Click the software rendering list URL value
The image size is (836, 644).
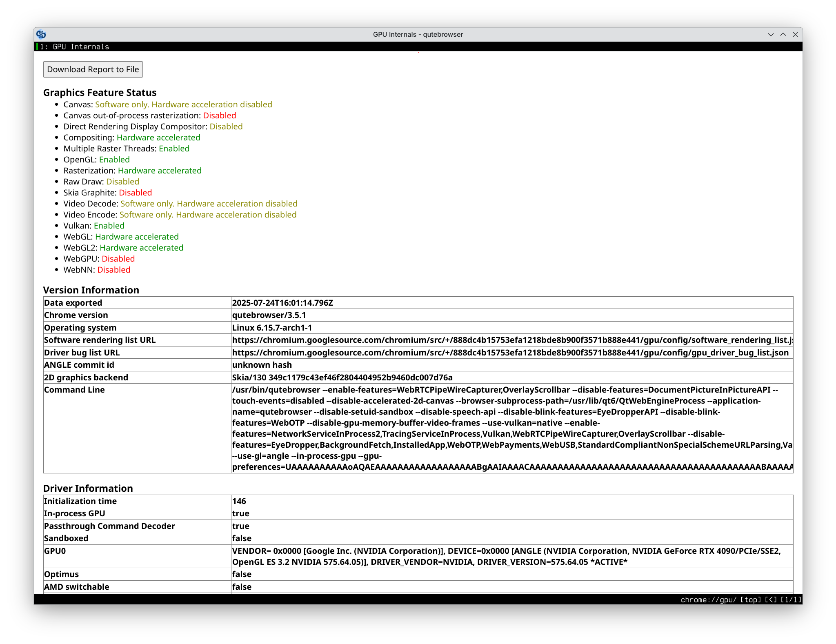pos(512,340)
